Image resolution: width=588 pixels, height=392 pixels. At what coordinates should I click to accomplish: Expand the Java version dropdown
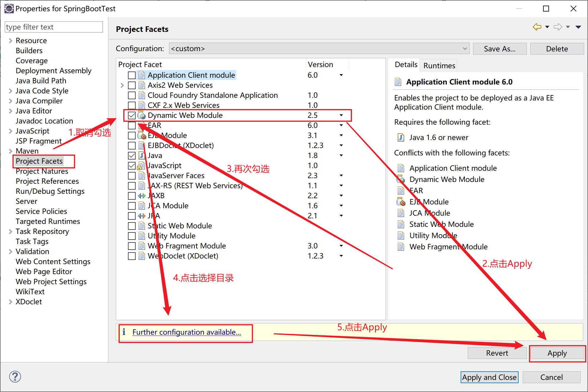[342, 156]
